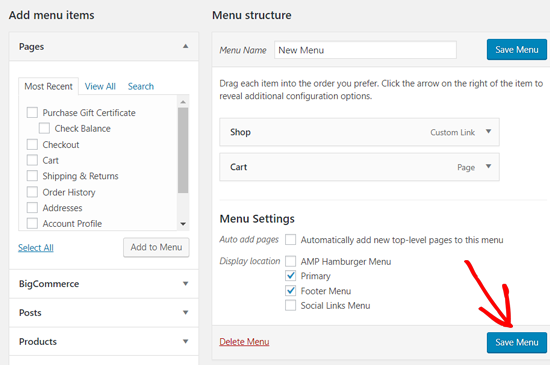The height and width of the screenshot is (365, 550).
Task: Check the Purchase Gift Certificate checkbox
Action: tap(32, 113)
